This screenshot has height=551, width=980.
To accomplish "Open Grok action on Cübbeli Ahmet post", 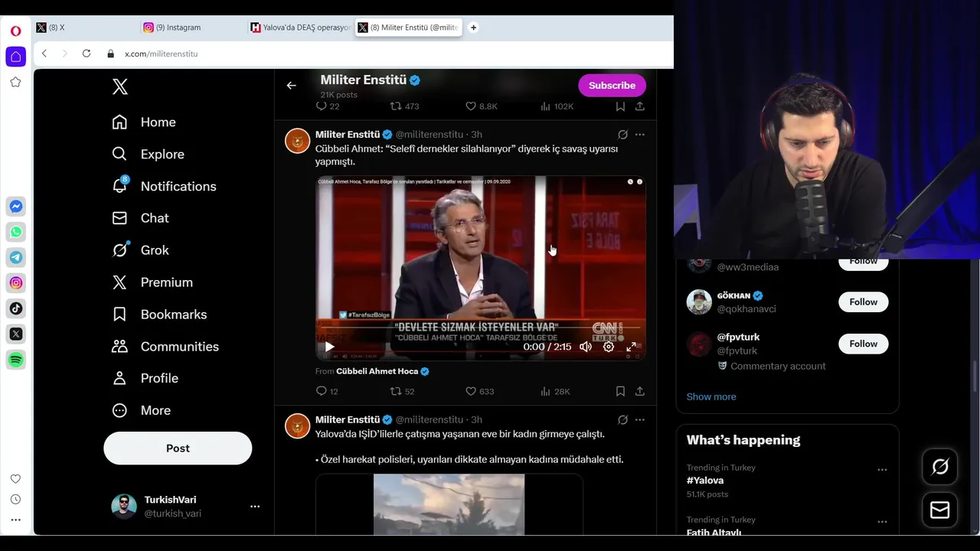I will [622, 135].
